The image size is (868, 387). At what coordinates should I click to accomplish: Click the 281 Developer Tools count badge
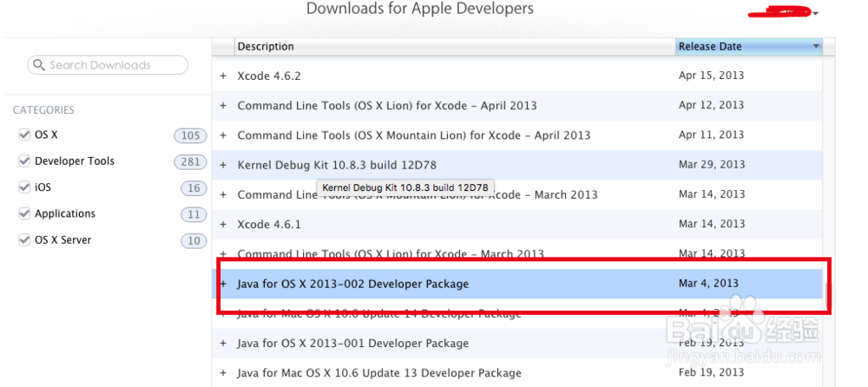pos(190,161)
